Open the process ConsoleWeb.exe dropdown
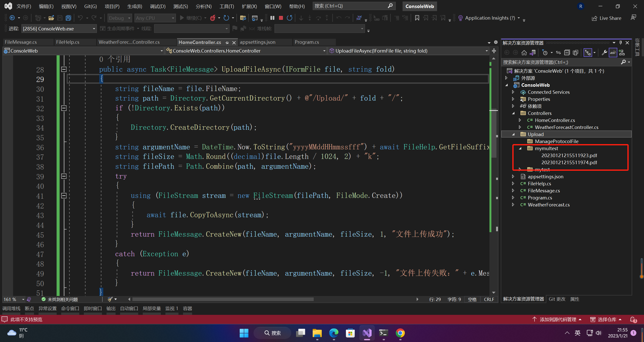The image size is (644, 342). [x=94, y=29]
